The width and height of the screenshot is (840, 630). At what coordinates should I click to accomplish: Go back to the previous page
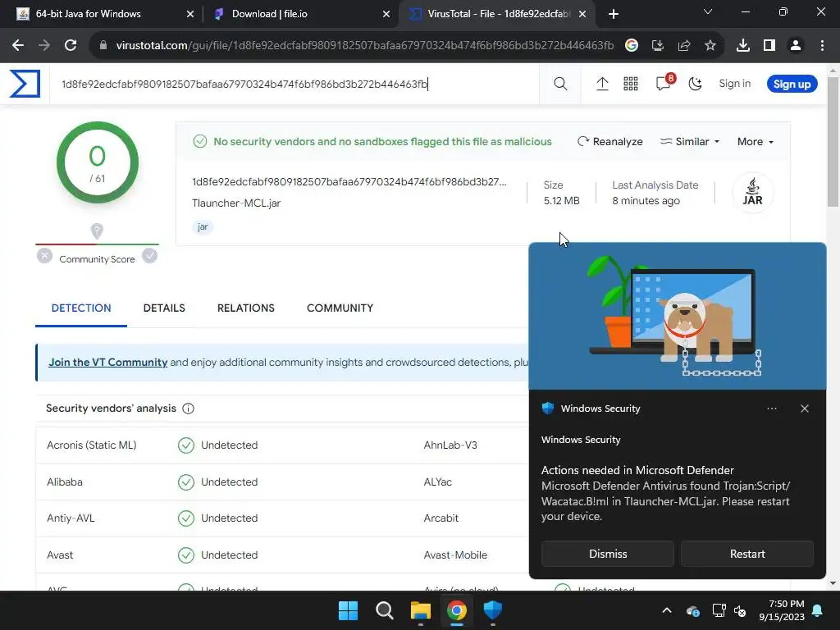tap(18, 46)
